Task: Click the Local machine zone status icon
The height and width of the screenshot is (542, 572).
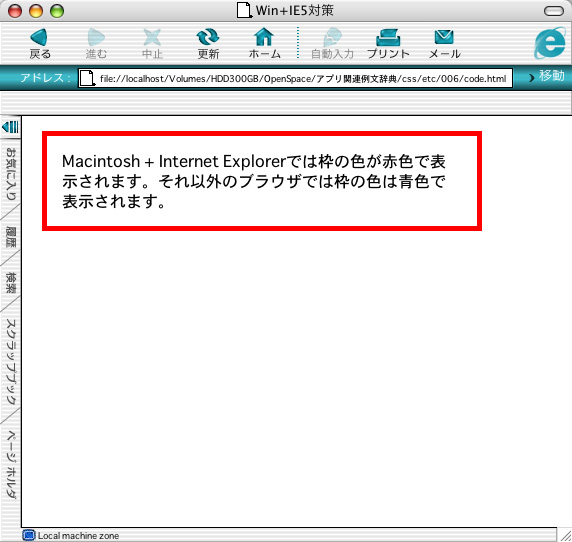Action: 29,535
